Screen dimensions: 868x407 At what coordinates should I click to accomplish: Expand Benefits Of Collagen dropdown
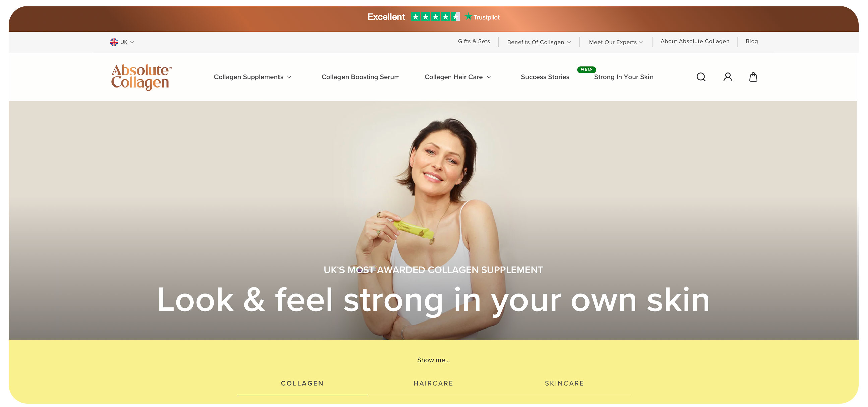point(539,42)
